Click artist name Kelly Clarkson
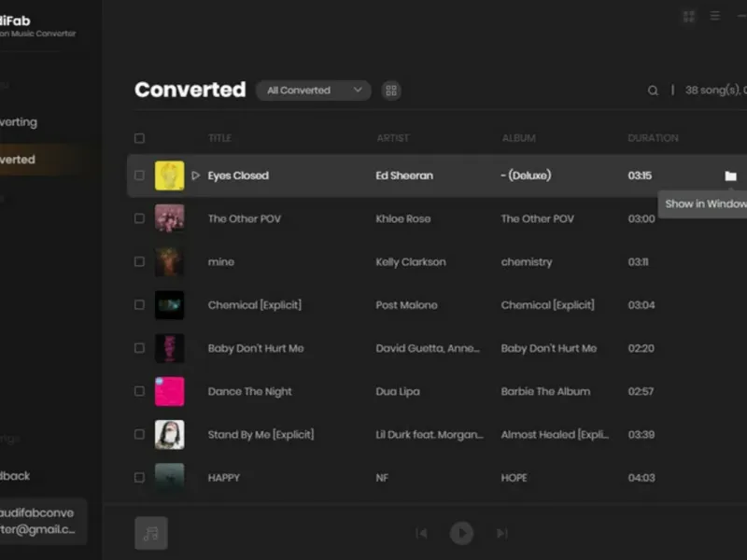Viewport: 747px width, 560px height. [x=411, y=262]
